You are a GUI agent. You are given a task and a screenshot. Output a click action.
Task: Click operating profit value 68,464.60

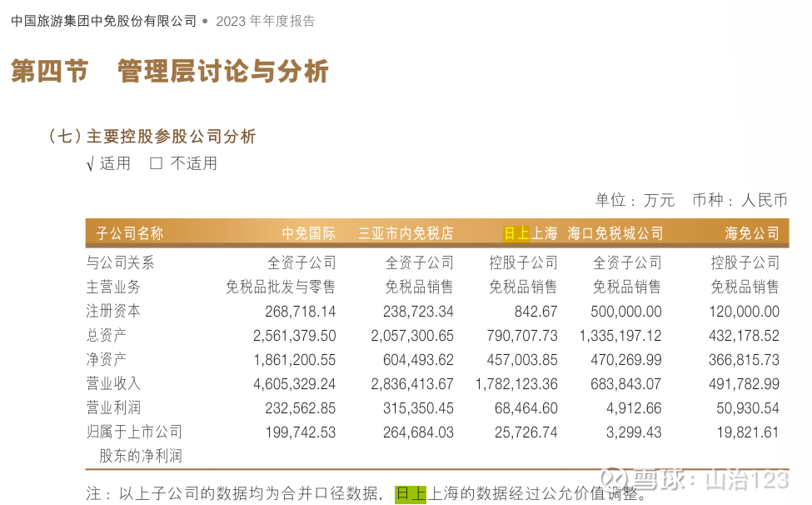[x=526, y=408]
